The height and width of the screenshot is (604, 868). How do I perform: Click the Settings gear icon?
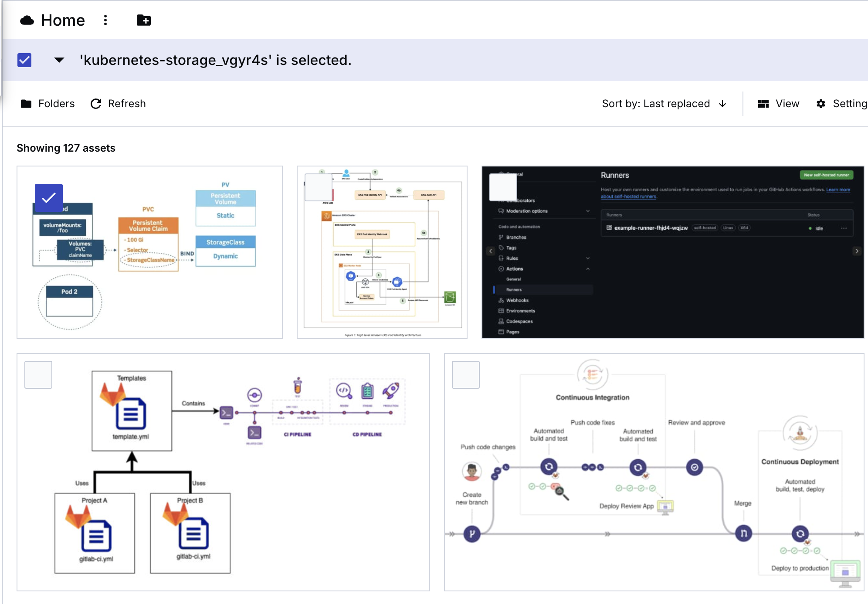pos(821,104)
